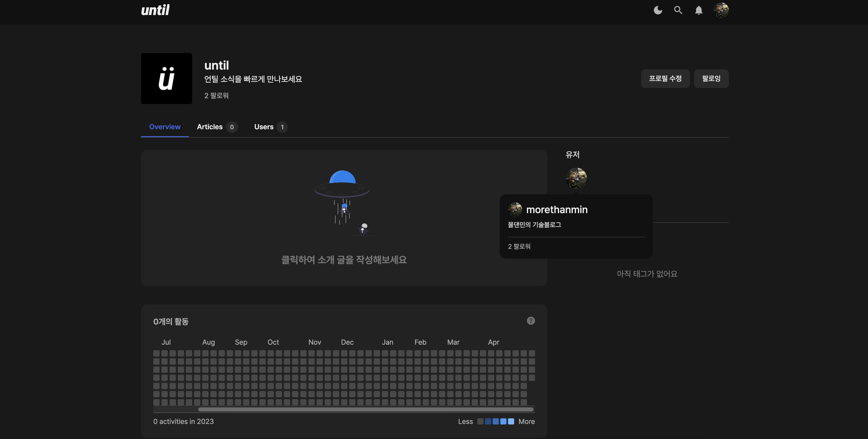
Task: Click the Articles count badge showing 0
Action: (232, 127)
